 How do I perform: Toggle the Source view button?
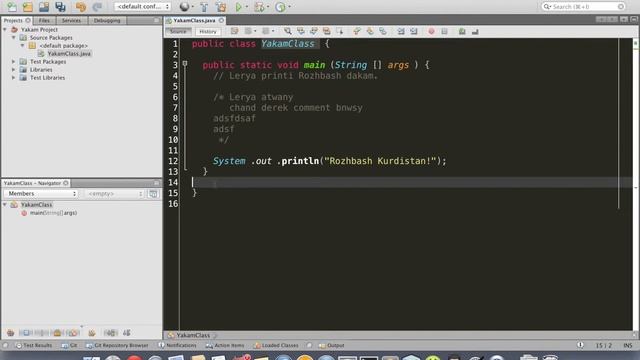178,31
